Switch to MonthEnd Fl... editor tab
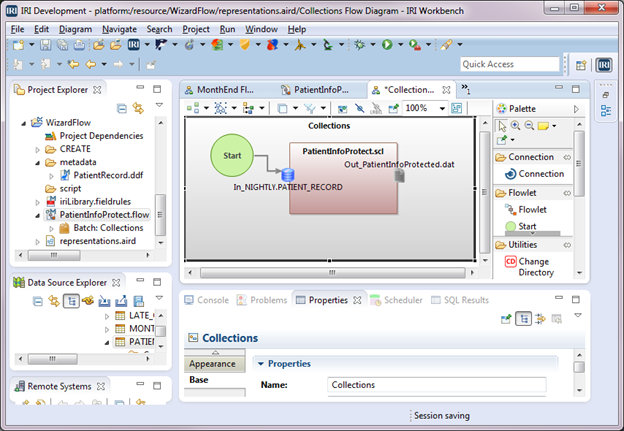 click(219, 90)
